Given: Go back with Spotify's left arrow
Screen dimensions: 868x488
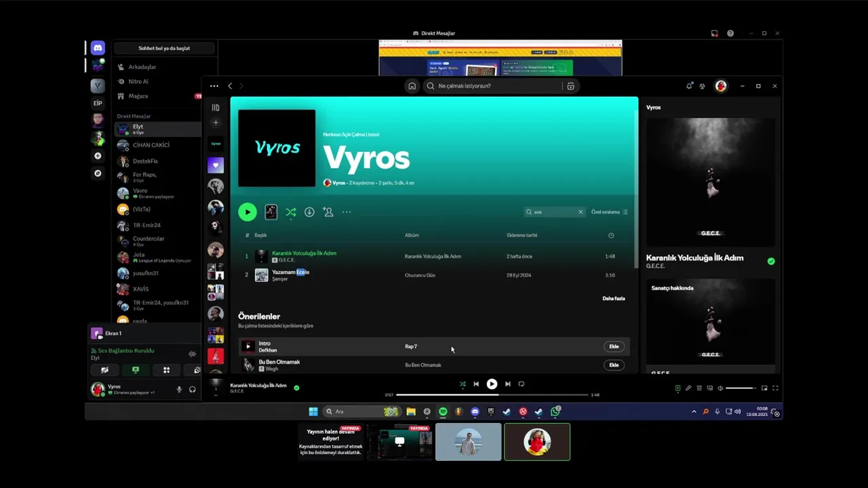Looking at the screenshot, I should coord(230,86).
